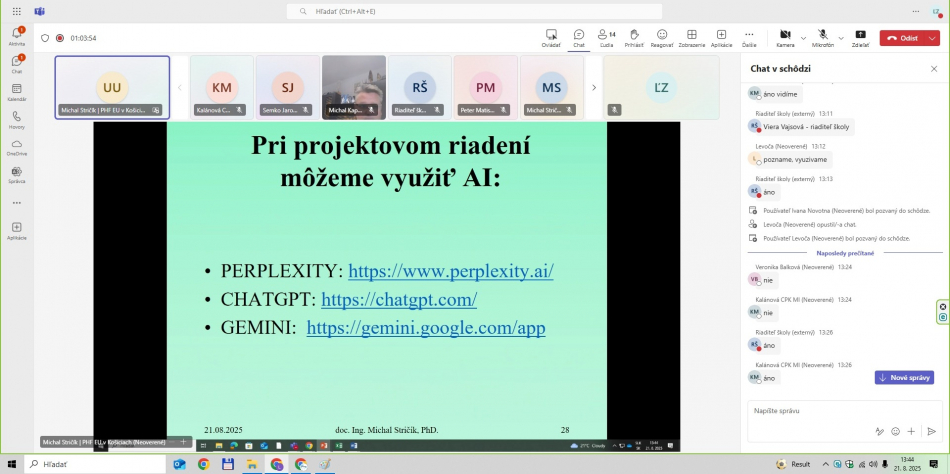Leave the meeting with Odísť button
The image size is (950, 474).
coord(903,38)
